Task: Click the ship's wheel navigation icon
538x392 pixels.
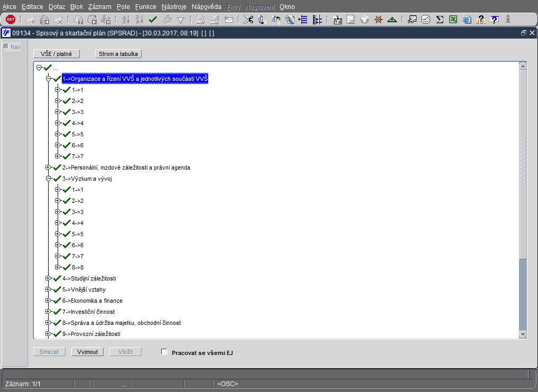Action: [378, 20]
